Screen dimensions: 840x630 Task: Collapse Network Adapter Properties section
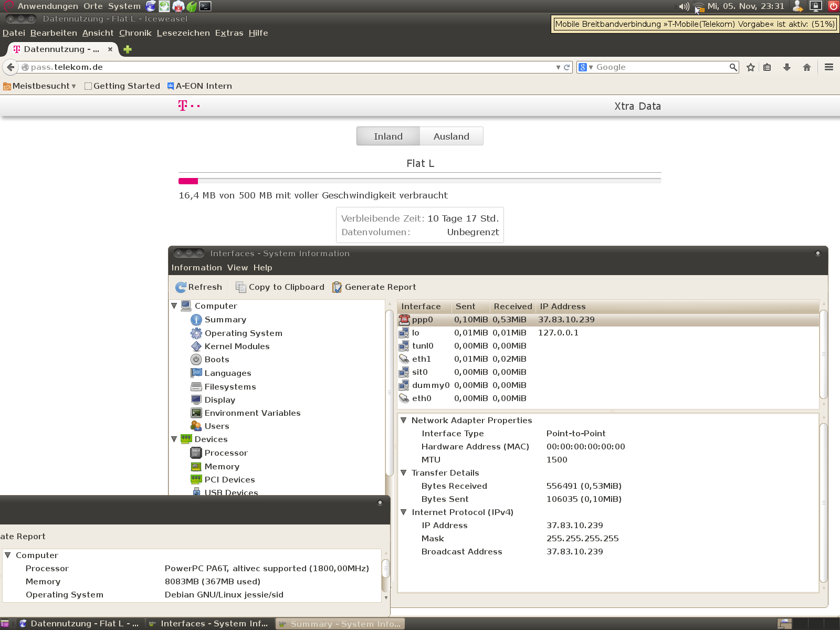(404, 420)
